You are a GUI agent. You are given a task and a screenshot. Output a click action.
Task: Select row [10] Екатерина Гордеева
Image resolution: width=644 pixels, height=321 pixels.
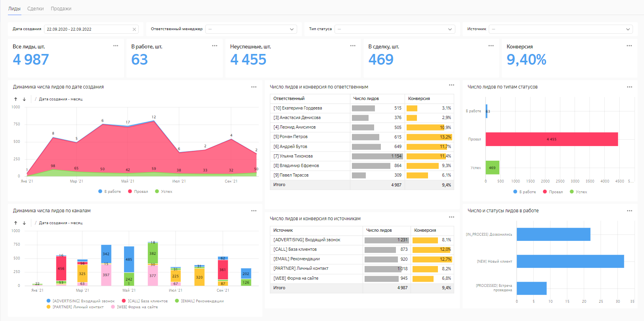pyautogui.click(x=362, y=108)
